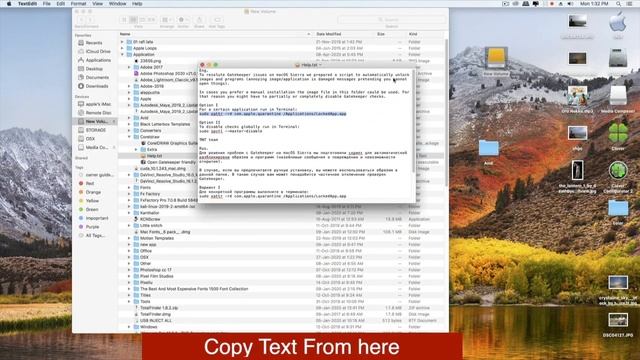Open the File menu

(47, 4)
